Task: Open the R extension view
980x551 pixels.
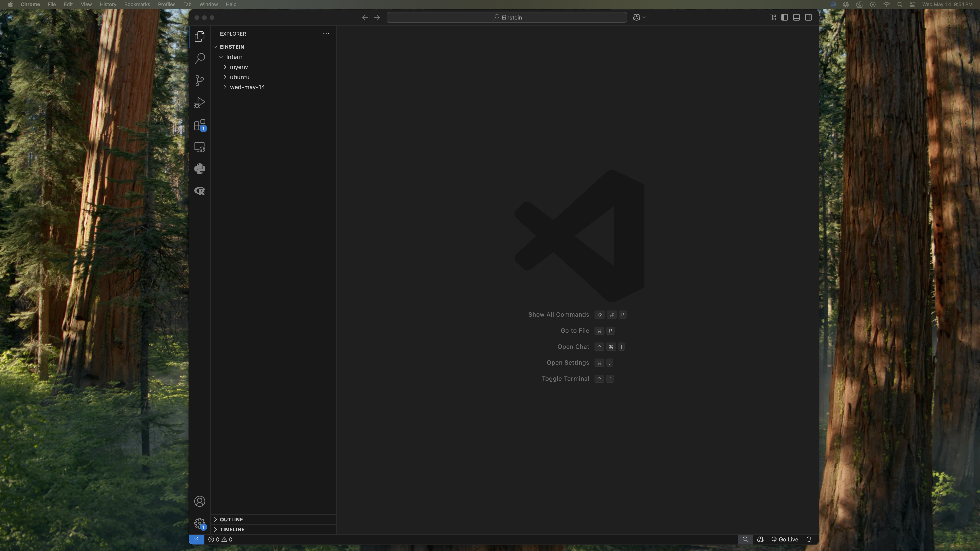Action: click(199, 191)
